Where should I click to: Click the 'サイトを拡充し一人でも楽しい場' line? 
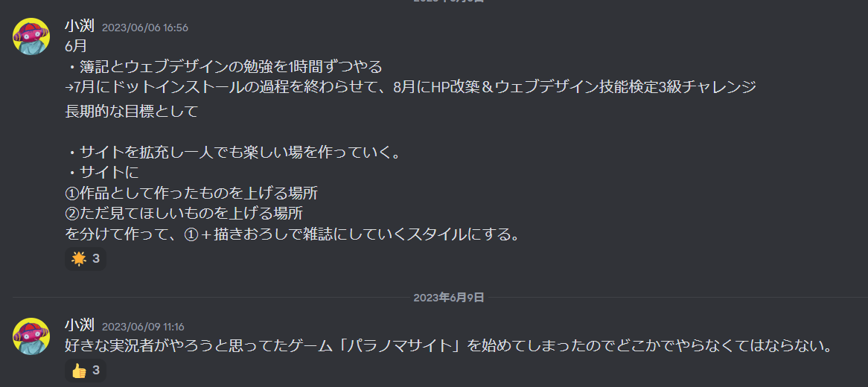click(232, 153)
